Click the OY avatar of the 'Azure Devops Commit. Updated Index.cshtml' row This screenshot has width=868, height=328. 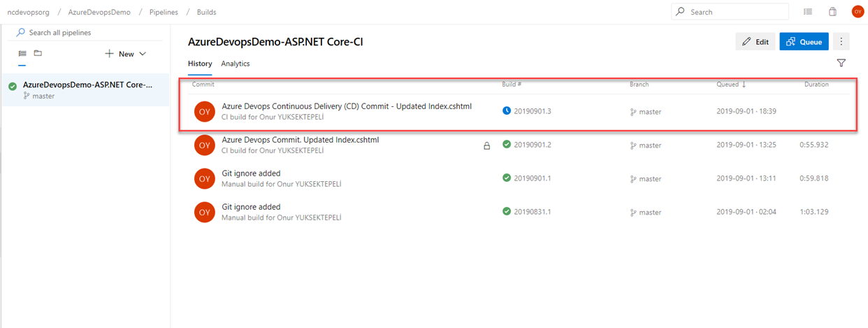[x=204, y=145]
